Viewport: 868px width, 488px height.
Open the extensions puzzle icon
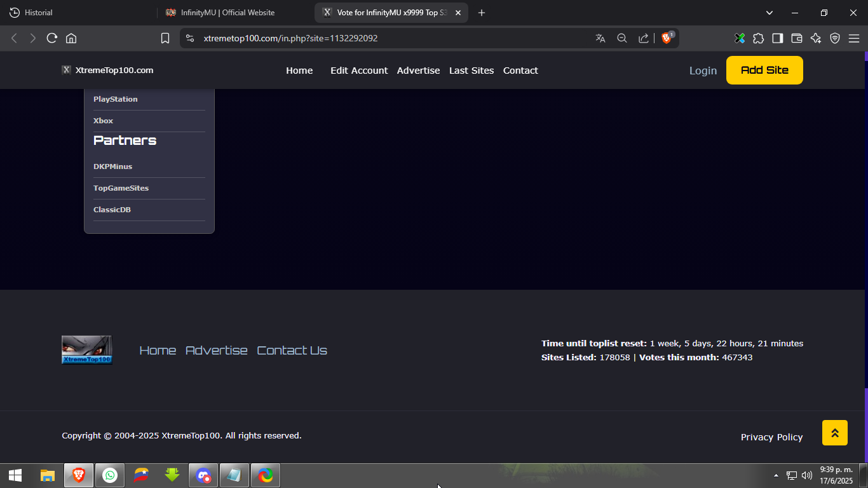pos(758,38)
